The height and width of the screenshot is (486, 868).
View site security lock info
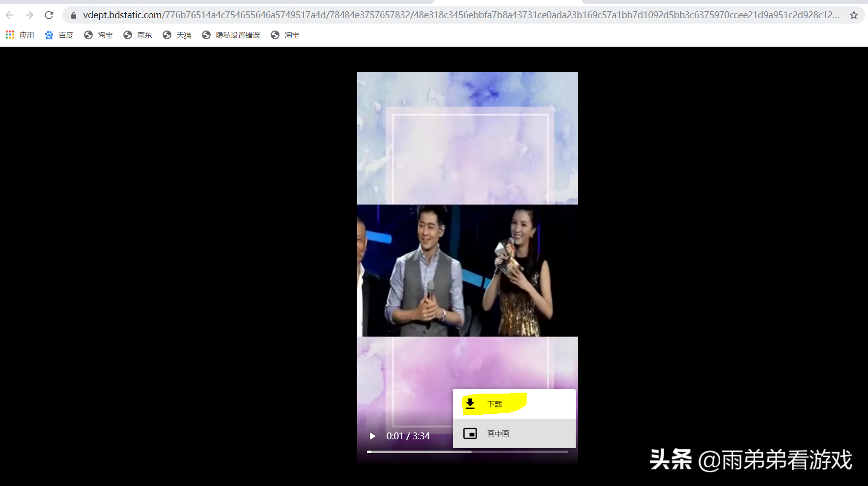(x=74, y=15)
